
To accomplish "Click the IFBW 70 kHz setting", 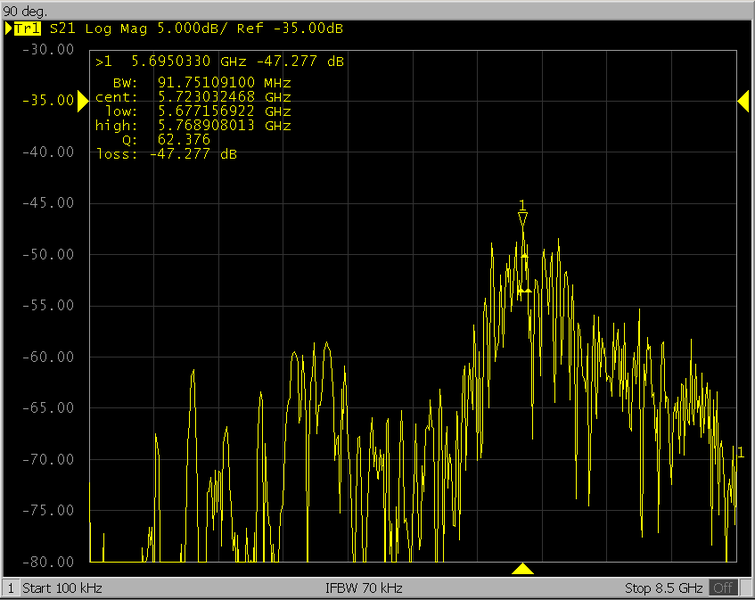I will pyautogui.click(x=364, y=588).
